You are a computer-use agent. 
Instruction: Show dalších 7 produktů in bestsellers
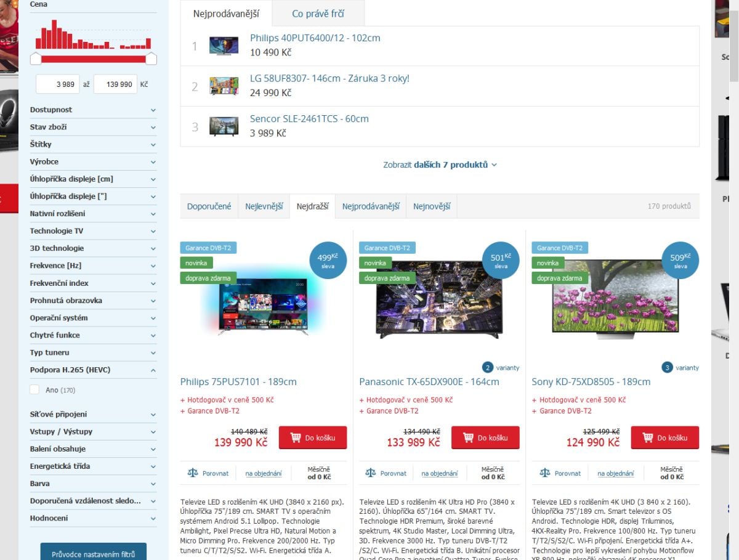pos(440,165)
